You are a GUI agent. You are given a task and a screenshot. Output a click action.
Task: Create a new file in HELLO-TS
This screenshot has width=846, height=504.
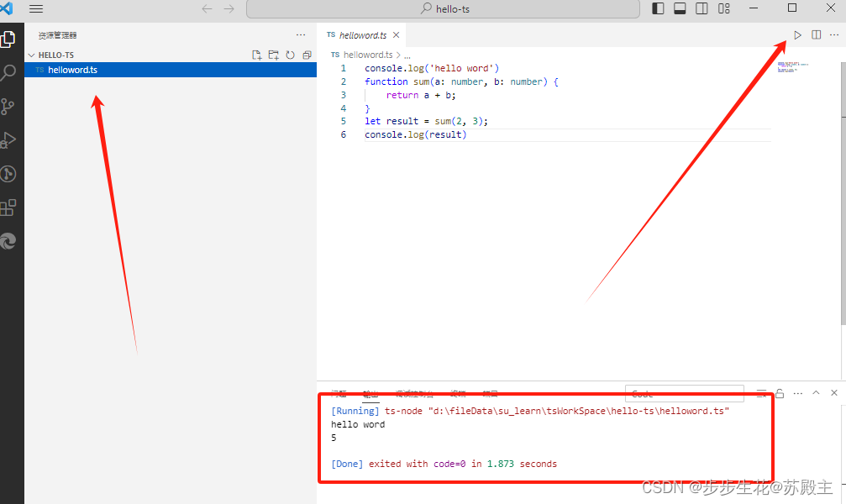coord(257,55)
